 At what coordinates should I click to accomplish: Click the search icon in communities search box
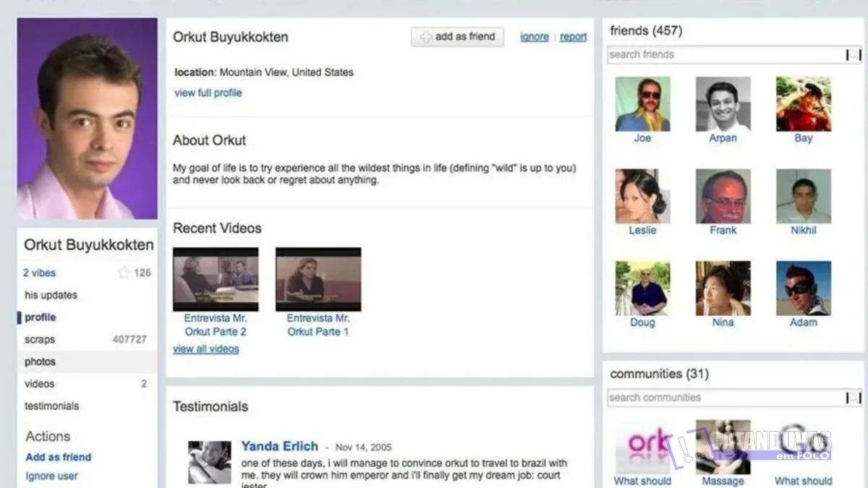click(x=853, y=398)
